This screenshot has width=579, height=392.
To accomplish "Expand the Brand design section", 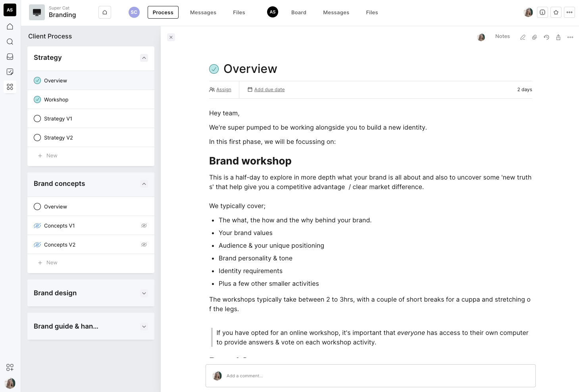I will pyautogui.click(x=144, y=293).
